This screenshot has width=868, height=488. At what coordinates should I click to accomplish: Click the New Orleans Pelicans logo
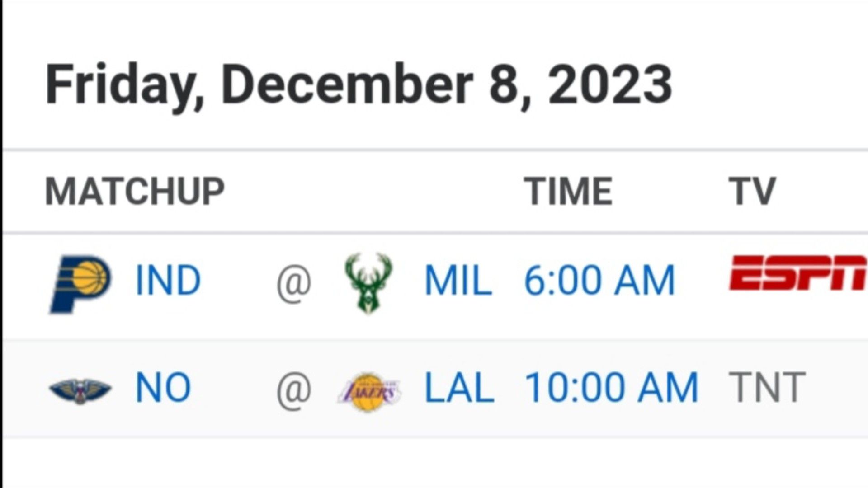pyautogui.click(x=80, y=389)
